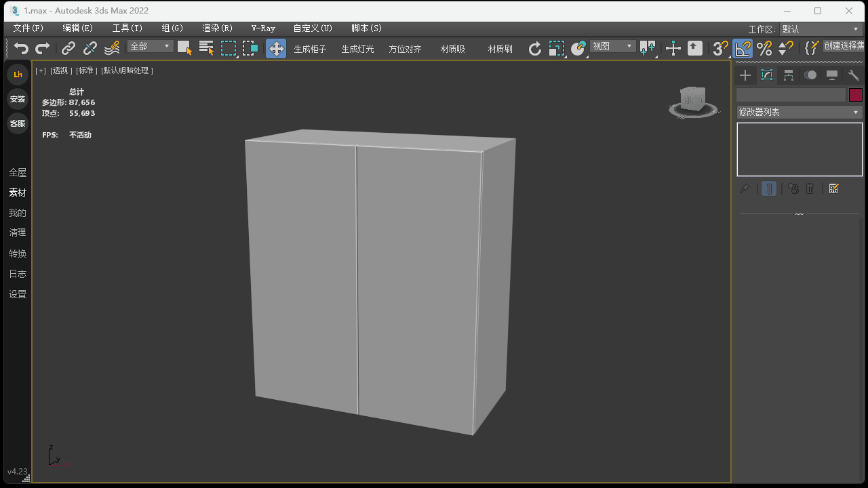Image resolution: width=868 pixels, height=488 pixels.
Task: Click the Use Pivot Point Center icon
Action: pos(648,48)
